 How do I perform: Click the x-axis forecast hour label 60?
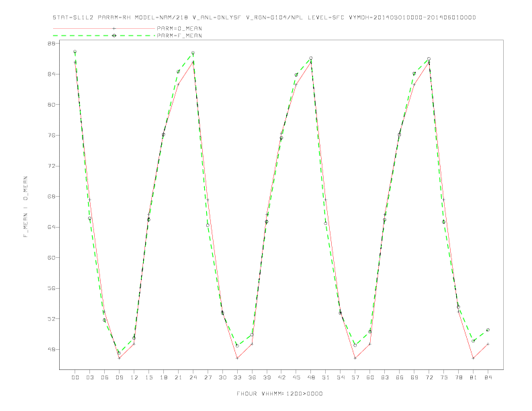[370, 377]
